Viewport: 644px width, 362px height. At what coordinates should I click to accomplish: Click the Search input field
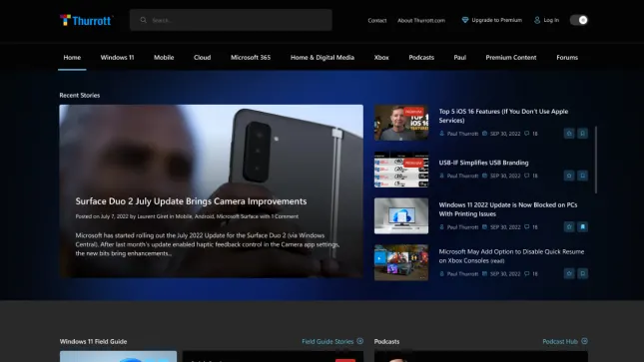(x=231, y=20)
